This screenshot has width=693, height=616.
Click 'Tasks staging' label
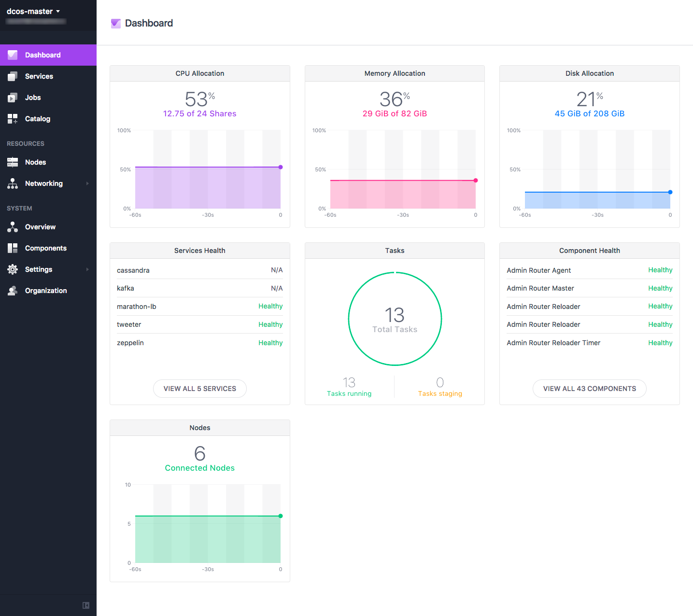coord(440,394)
